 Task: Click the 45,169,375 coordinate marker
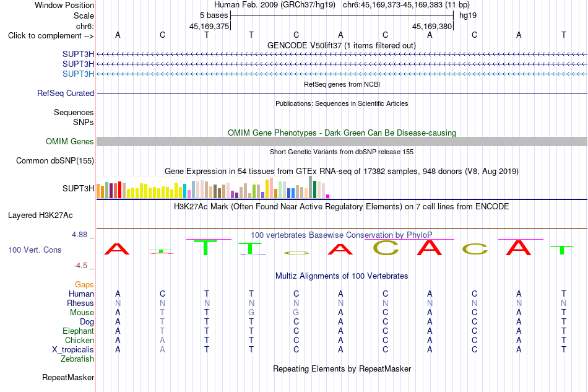(x=209, y=26)
